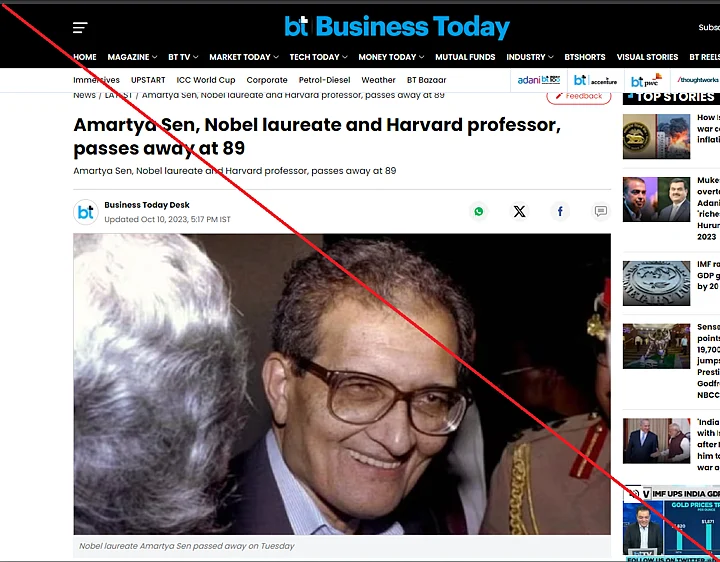Share article via WhatsApp icon

(x=479, y=211)
